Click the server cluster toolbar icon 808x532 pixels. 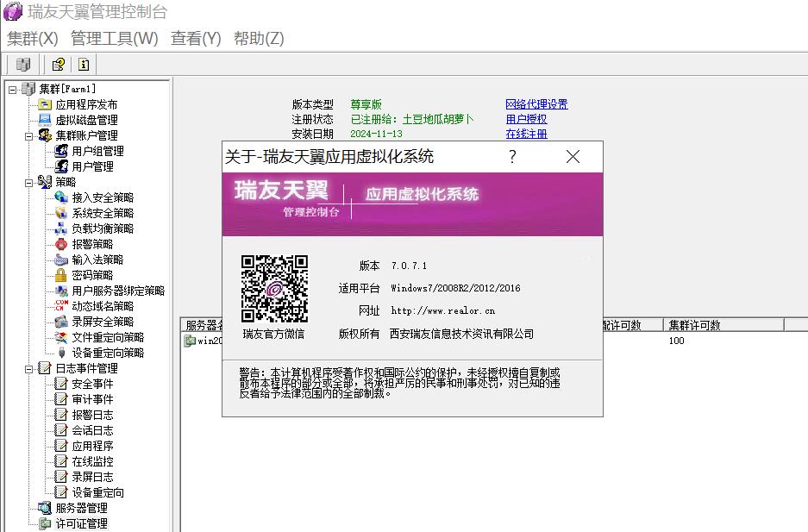23,64
